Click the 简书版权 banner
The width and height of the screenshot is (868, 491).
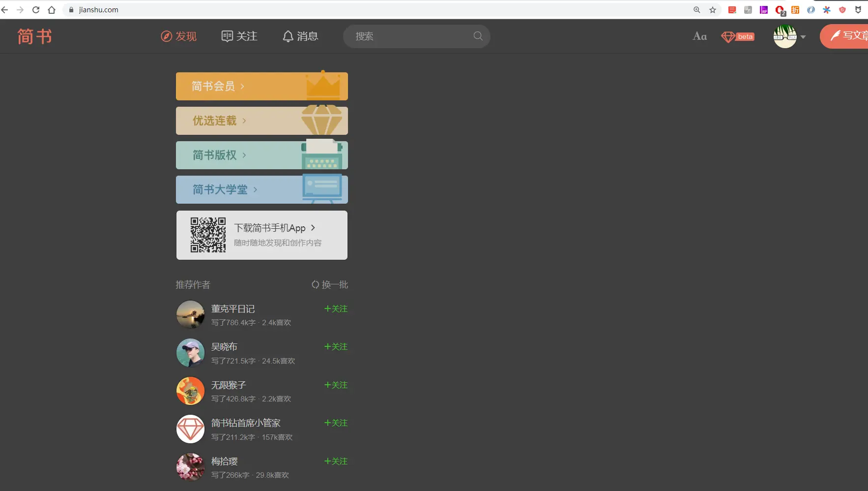(x=261, y=155)
